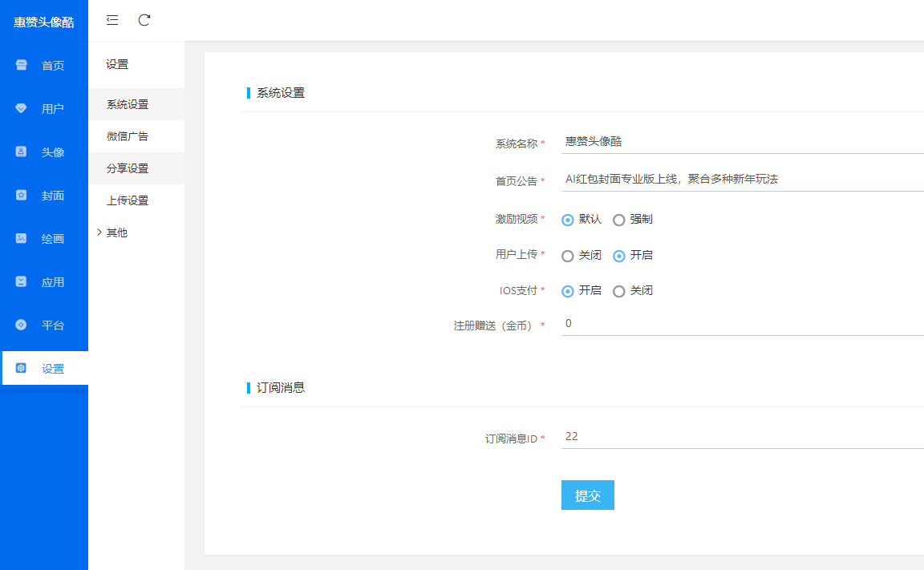924x570 pixels.
Task: Refresh the page with the reload icon
Action: click(x=144, y=20)
